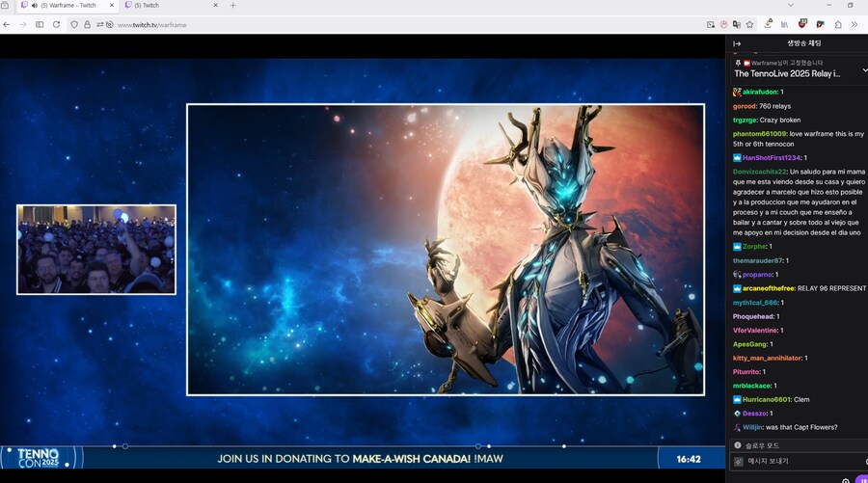
Task: View site security lock information
Action: coord(87,24)
